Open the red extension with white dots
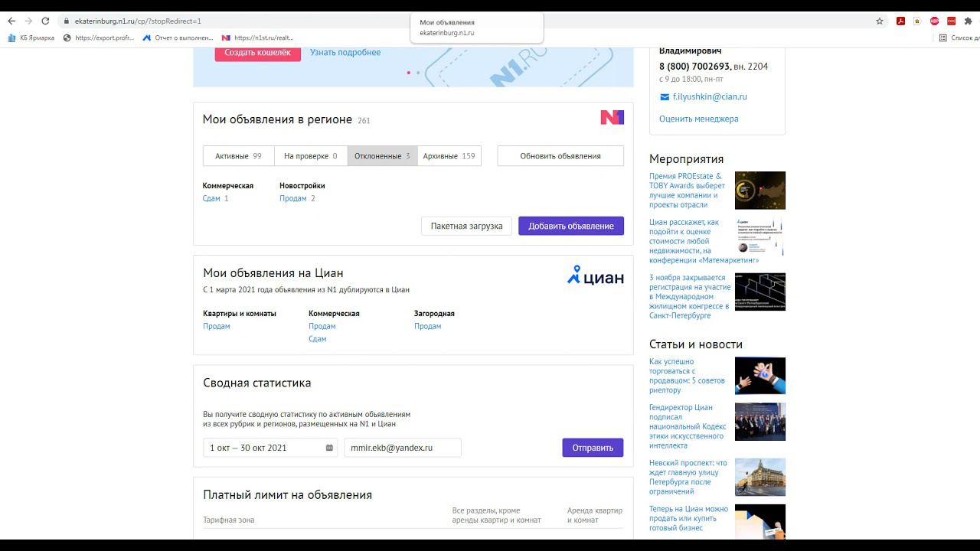The image size is (980, 551). 952,21
